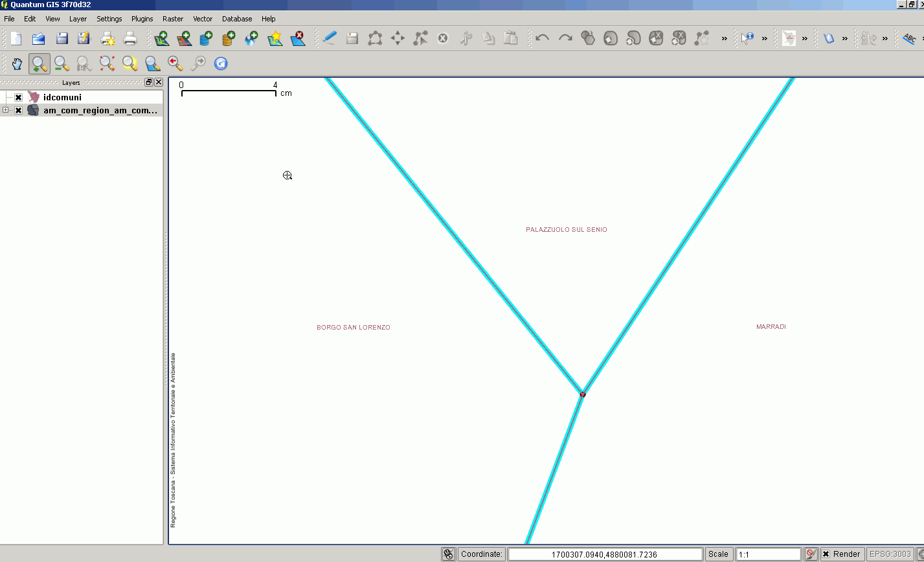Open the Vector menu

point(203,19)
